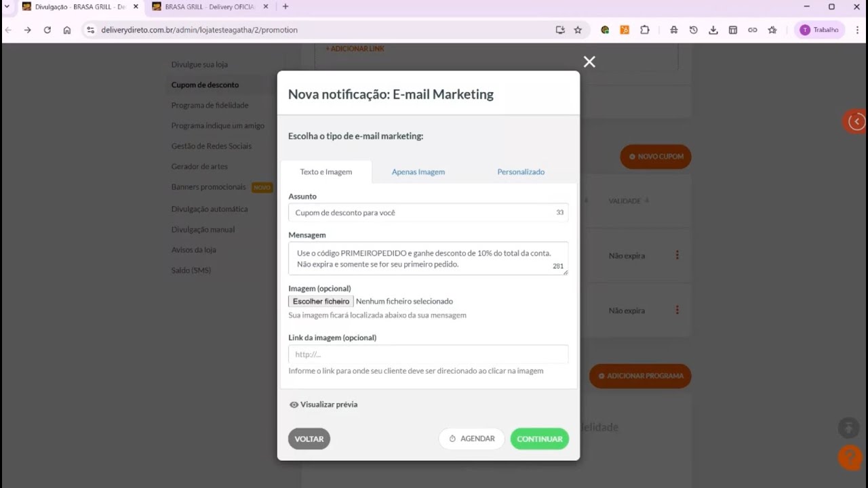Open the Extensions puzzle-piece icon

(644, 30)
